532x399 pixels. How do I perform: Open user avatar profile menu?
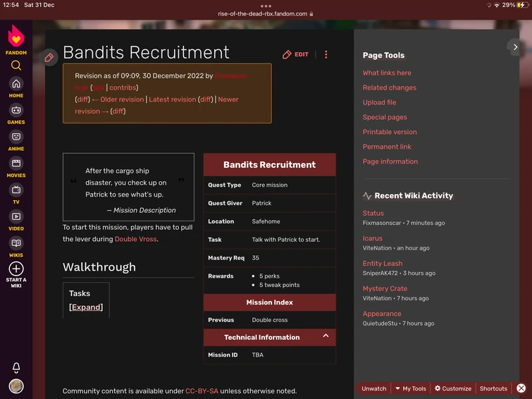(x=16, y=386)
